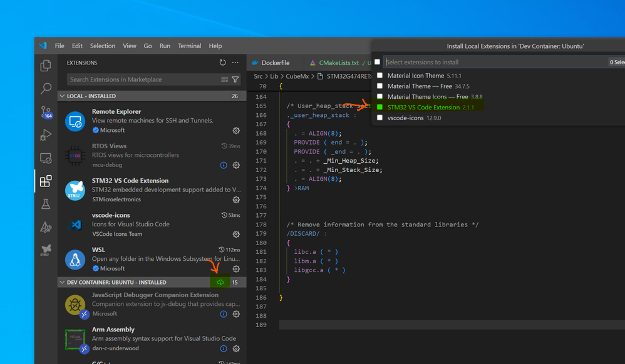Tick the STM32 VS Code Extension checkbox
The height and width of the screenshot is (364, 625).
pos(380,108)
